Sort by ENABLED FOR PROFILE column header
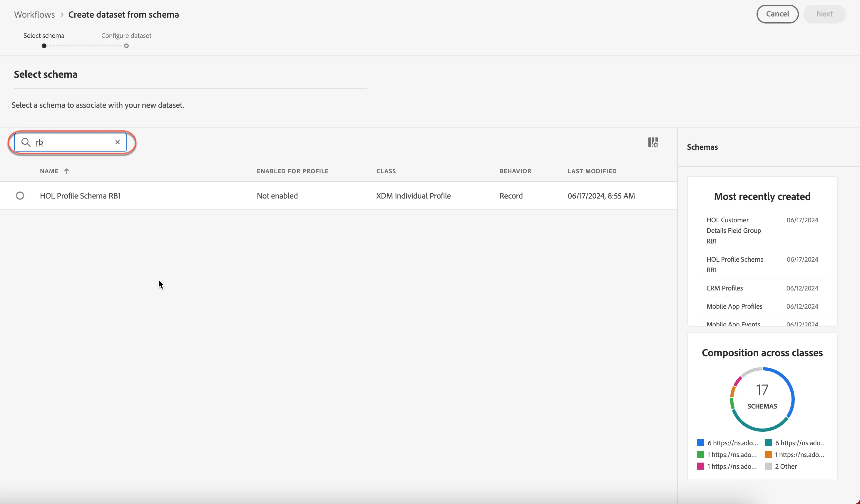Image resolution: width=860 pixels, height=504 pixels. (x=292, y=171)
